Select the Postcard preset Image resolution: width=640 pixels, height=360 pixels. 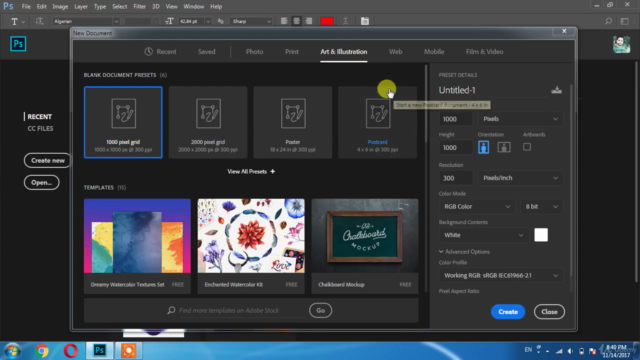point(378,122)
